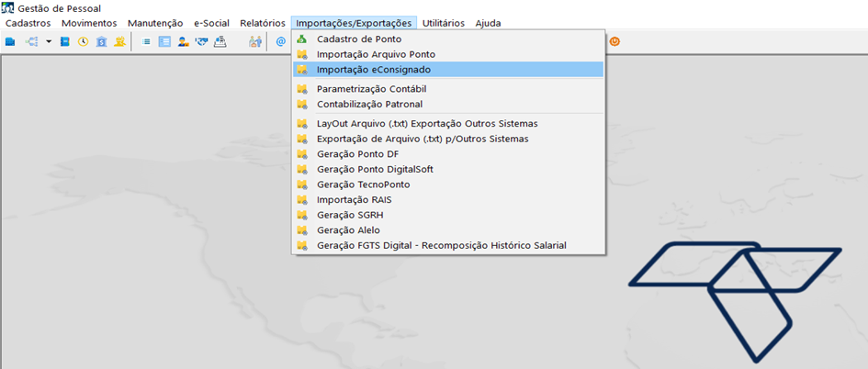868x369 pixels.
Task: Click the blue @ email toolbar icon
Action: 281,41
